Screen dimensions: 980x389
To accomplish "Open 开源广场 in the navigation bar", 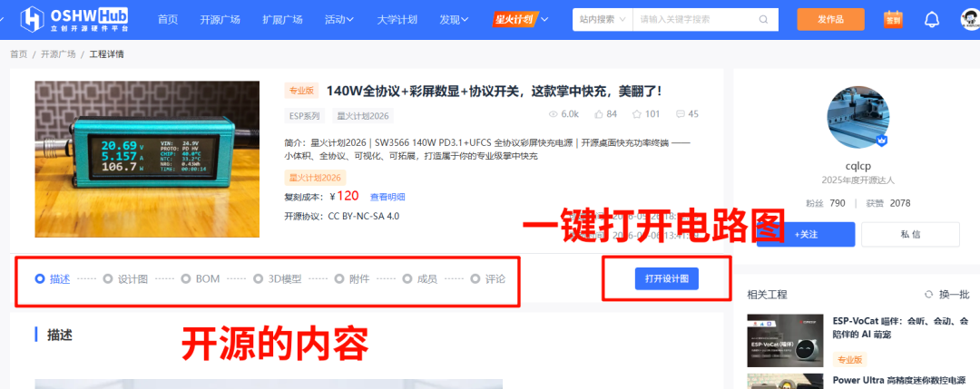I will pyautogui.click(x=220, y=19).
